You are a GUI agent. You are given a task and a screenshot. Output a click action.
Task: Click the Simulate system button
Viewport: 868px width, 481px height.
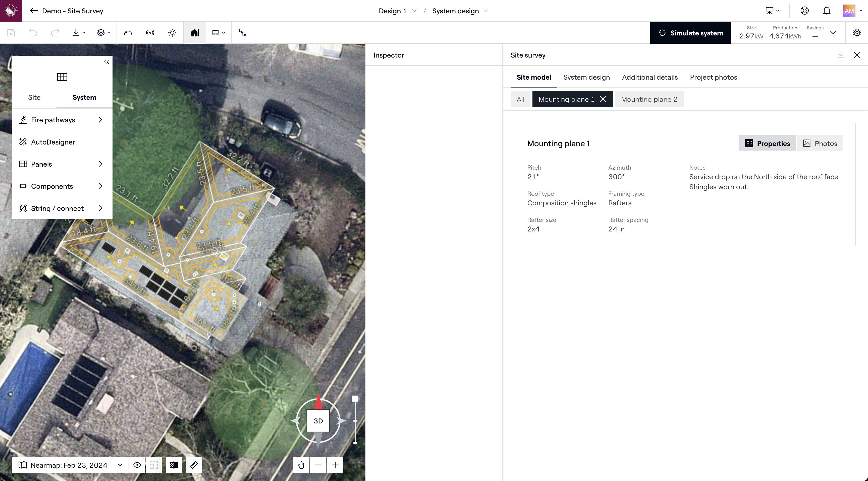pos(690,33)
